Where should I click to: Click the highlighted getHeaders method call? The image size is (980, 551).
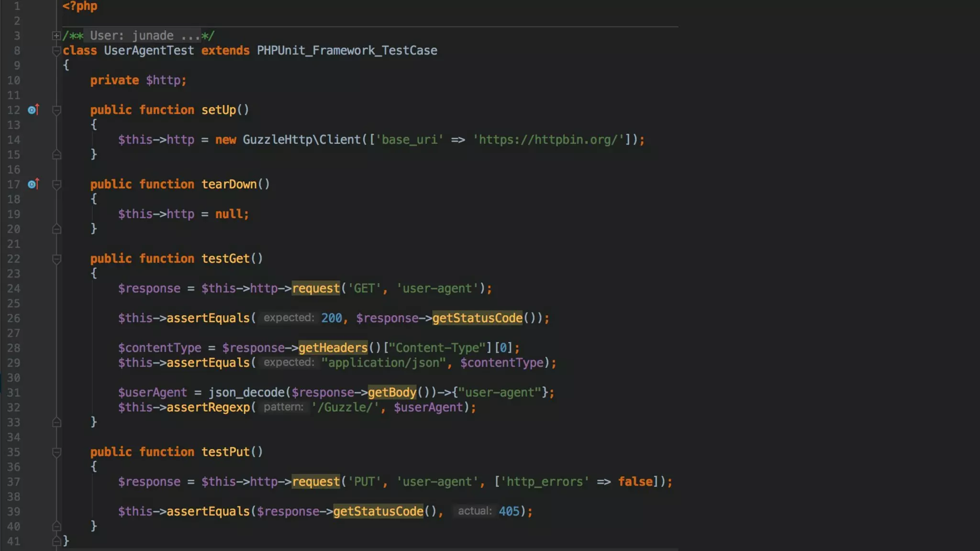tap(333, 348)
